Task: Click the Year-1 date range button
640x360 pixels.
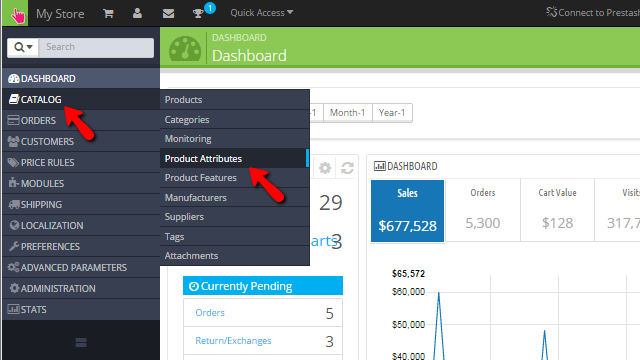Action: pos(392,113)
